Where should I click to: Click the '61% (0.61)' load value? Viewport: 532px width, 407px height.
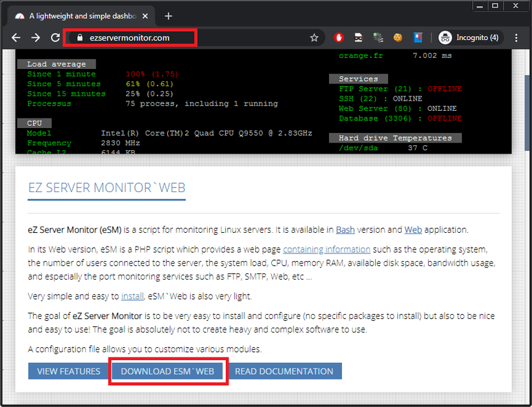(x=149, y=84)
